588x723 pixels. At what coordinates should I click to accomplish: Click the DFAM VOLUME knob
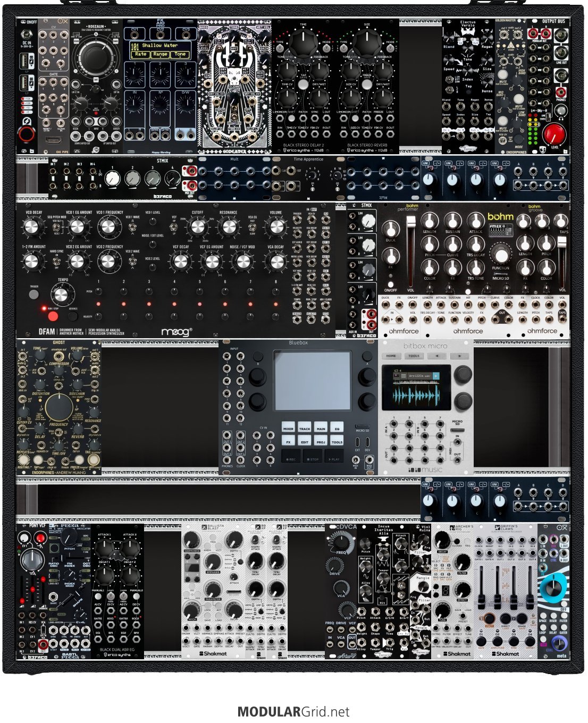[276, 228]
